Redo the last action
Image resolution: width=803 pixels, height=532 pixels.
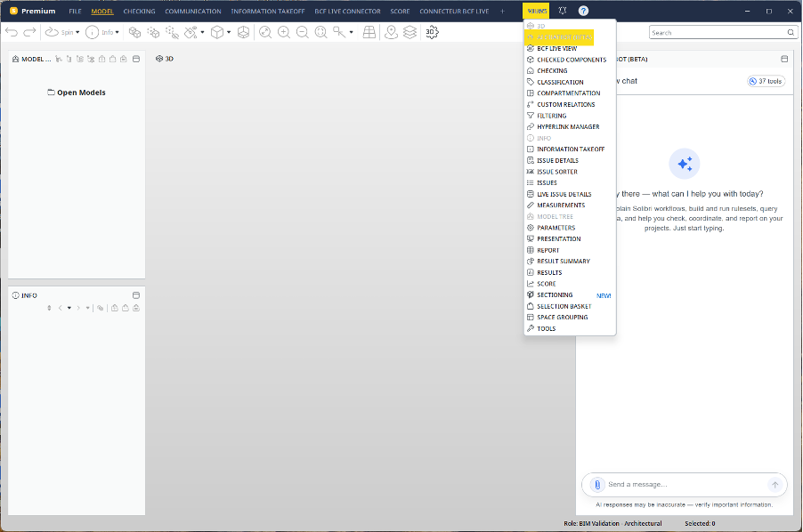pyautogui.click(x=29, y=32)
